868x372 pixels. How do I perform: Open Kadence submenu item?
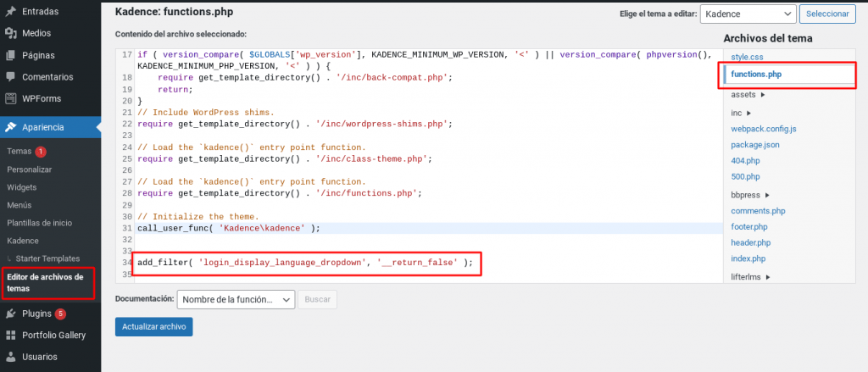(23, 241)
